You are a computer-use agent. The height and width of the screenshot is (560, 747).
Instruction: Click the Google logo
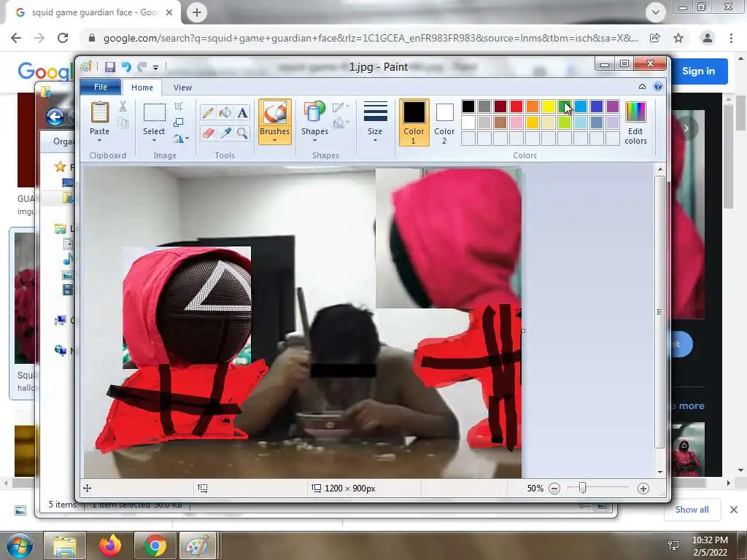click(46, 71)
